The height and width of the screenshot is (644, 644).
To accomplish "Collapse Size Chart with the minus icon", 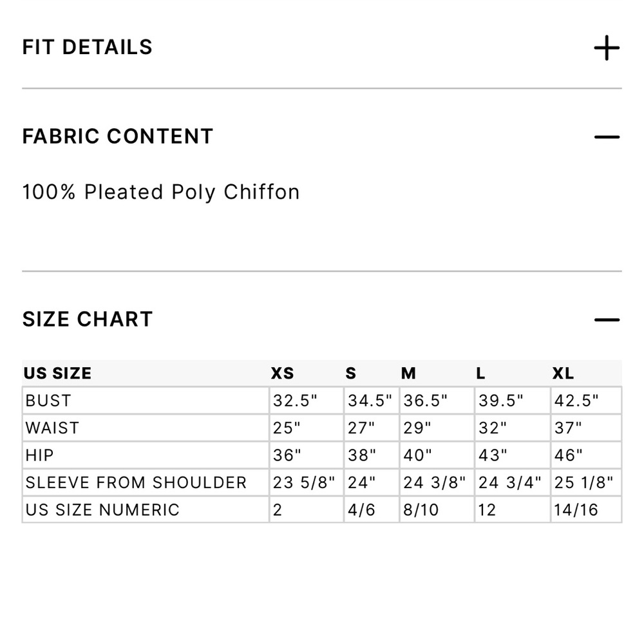I will (x=607, y=319).
